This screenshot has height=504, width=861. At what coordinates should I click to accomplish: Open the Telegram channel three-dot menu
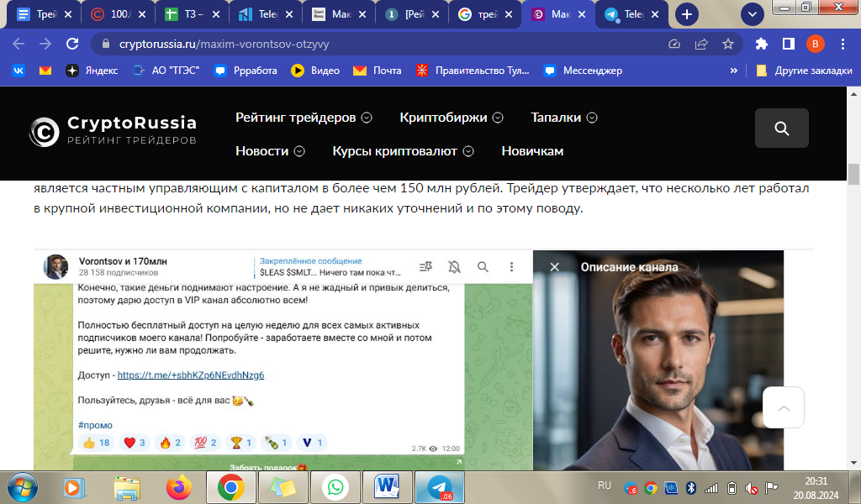coord(511,267)
